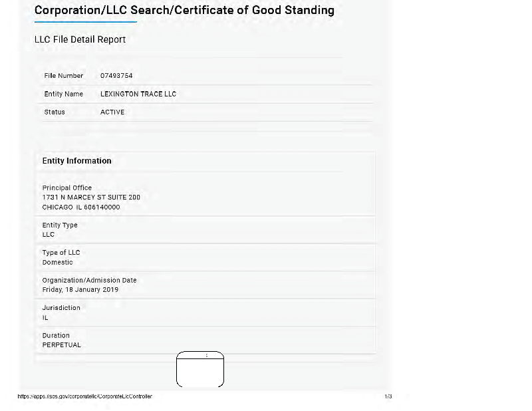Viewport: 532px width, 411px height.
Task: Click the three-dot icon in bottom box
Action: point(207,356)
